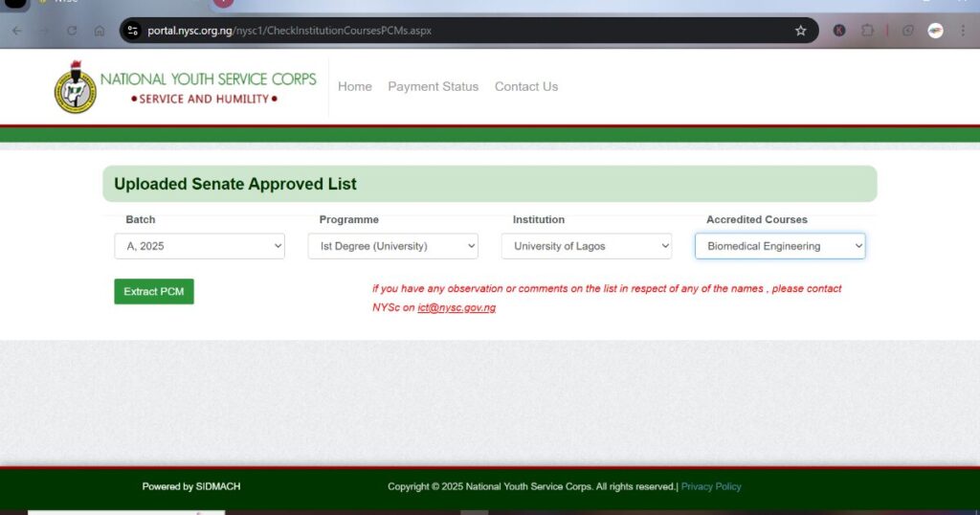Click the browser back arrow
Image resolution: width=980 pixels, height=515 pixels.
[16, 31]
